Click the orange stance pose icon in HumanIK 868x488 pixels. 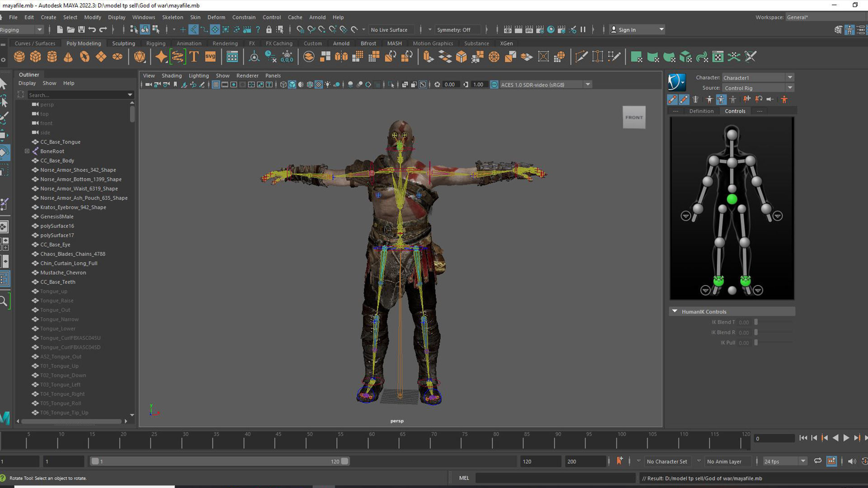click(x=784, y=99)
